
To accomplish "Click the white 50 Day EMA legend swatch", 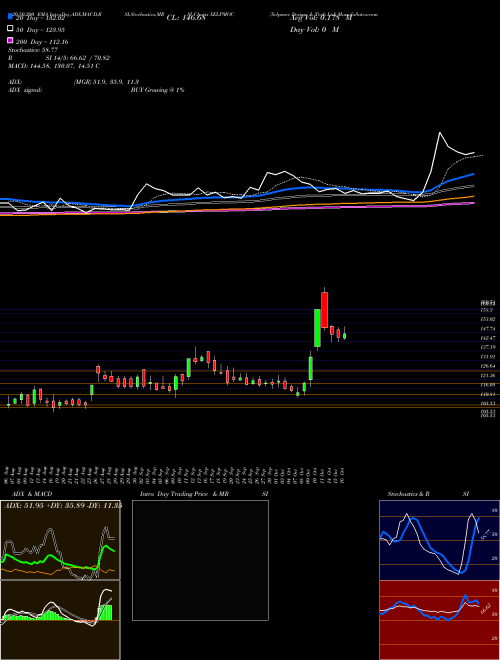I will coord(11,29).
